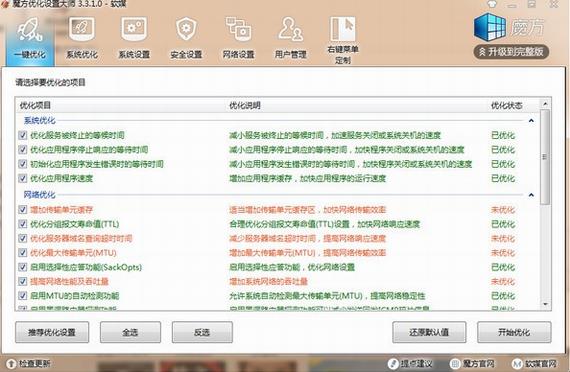Click scrollbar up arrow in list
The width and height of the screenshot is (570, 372).
pos(545,104)
